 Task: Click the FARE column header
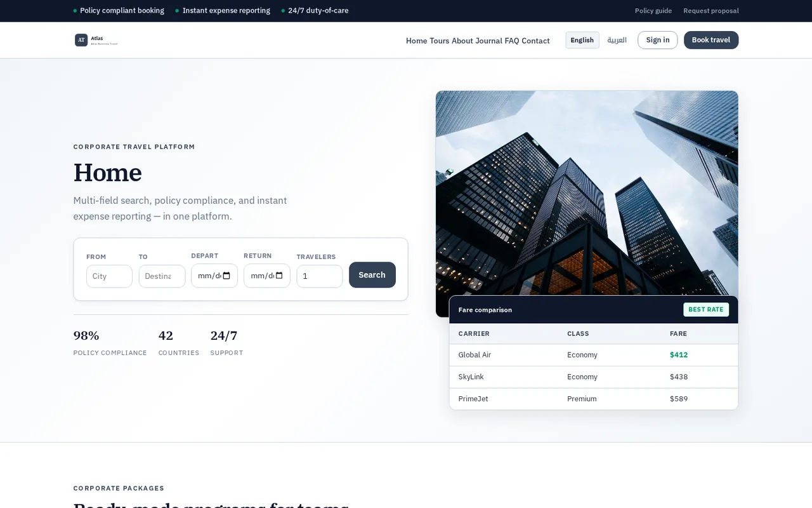pyautogui.click(x=678, y=333)
